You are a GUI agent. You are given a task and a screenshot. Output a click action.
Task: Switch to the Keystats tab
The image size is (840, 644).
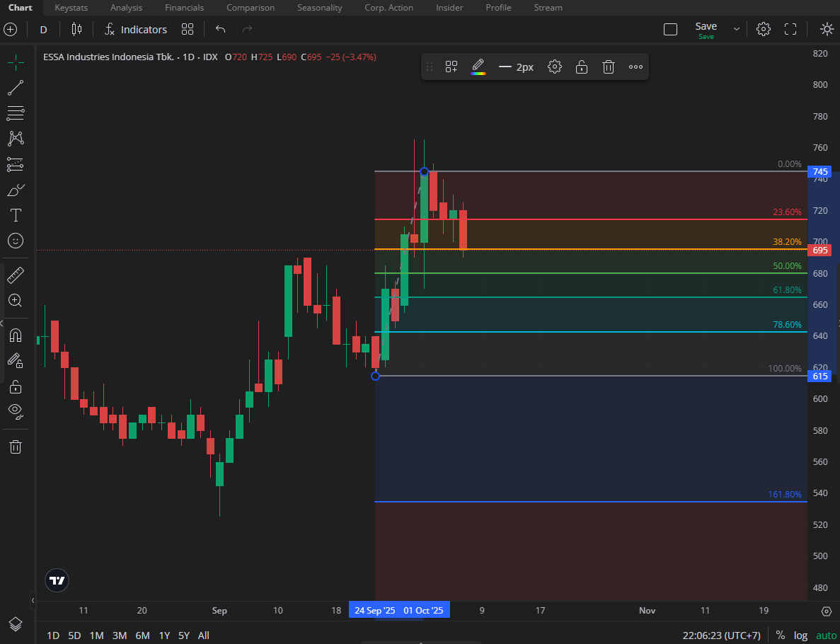[71, 8]
